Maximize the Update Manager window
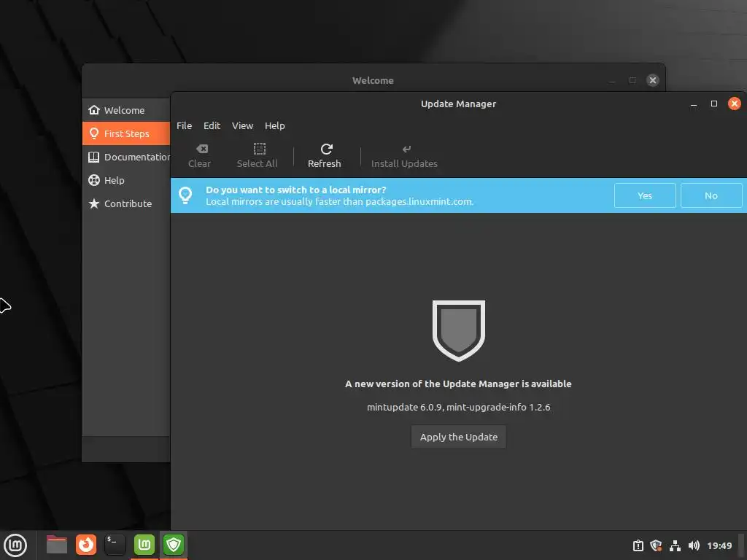This screenshot has height=560, width=747. [713, 104]
